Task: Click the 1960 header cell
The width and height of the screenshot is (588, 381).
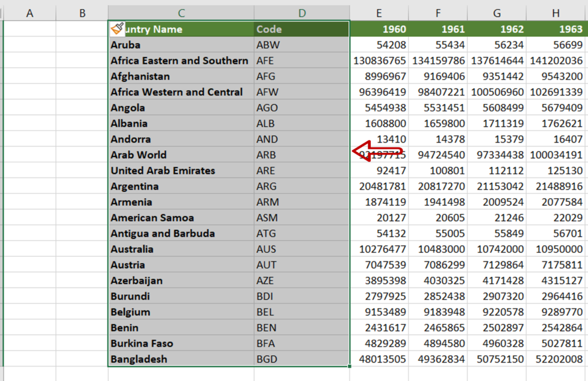Action: click(x=379, y=29)
